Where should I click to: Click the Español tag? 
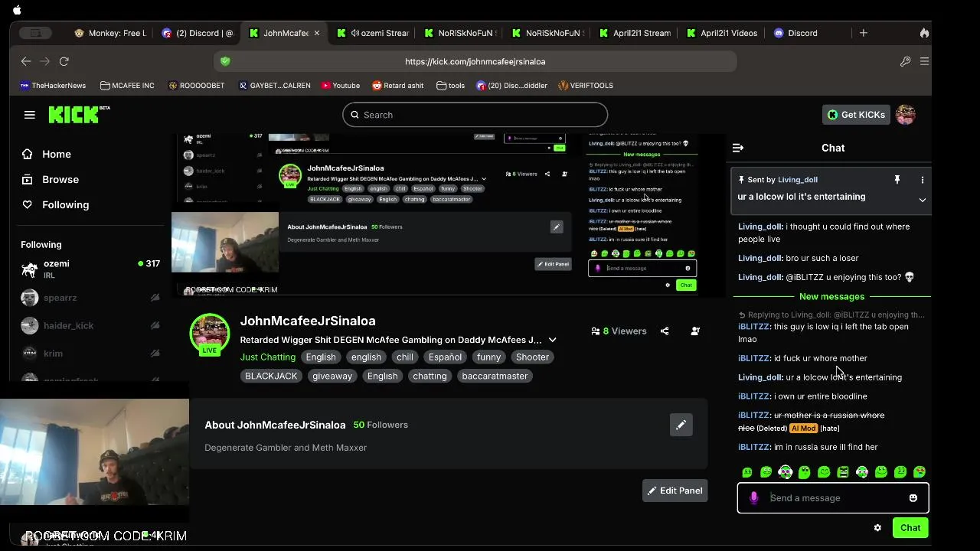(445, 357)
